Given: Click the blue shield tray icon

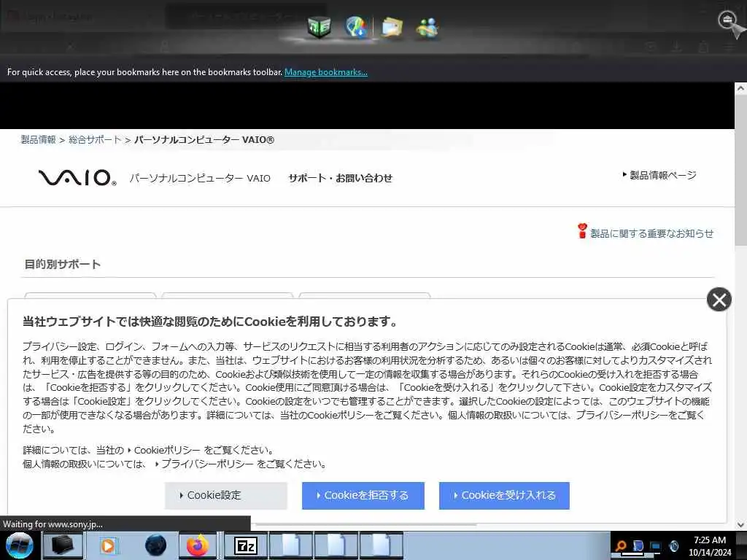Looking at the screenshot, I should 638,546.
